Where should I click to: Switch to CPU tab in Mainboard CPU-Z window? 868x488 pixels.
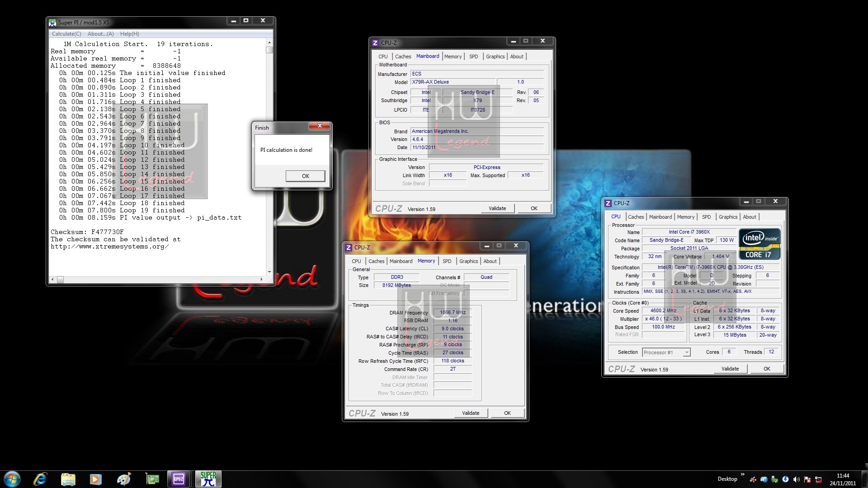[x=383, y=56]
